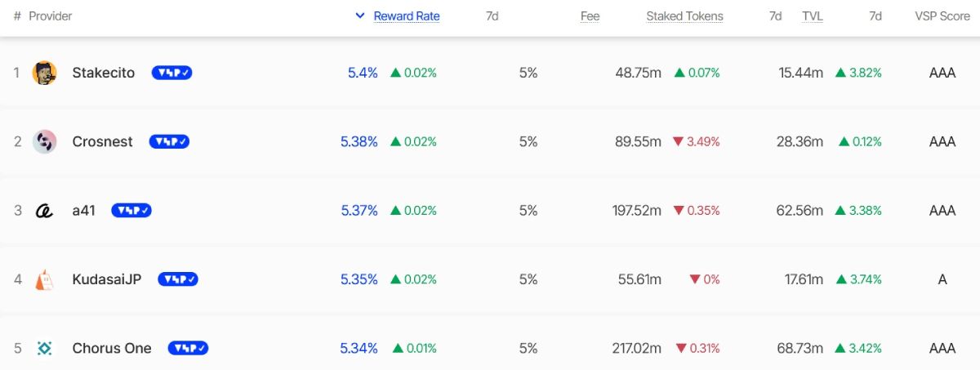Click Stakecito's blue verified provider badge

(171, 73)
